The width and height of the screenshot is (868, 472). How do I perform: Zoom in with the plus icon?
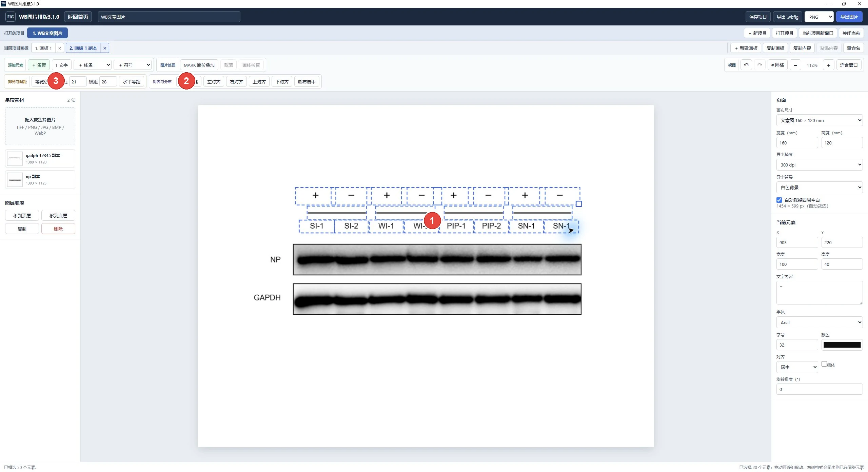[829, 65]
